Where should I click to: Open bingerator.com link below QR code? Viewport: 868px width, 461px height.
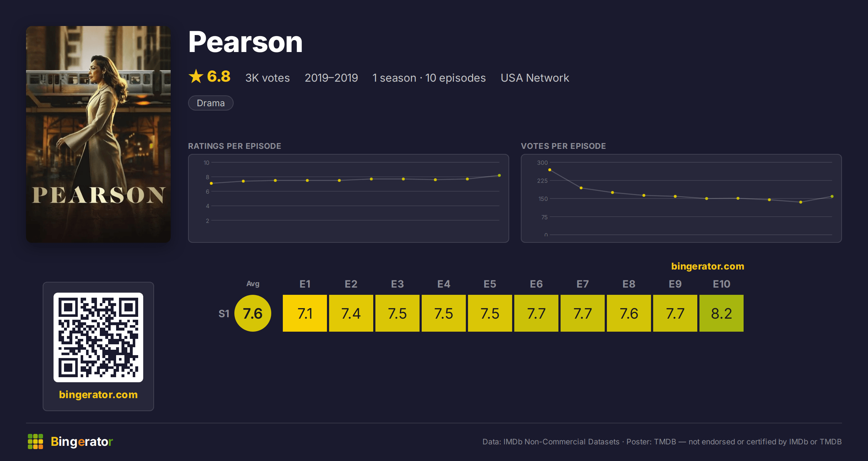98,395
